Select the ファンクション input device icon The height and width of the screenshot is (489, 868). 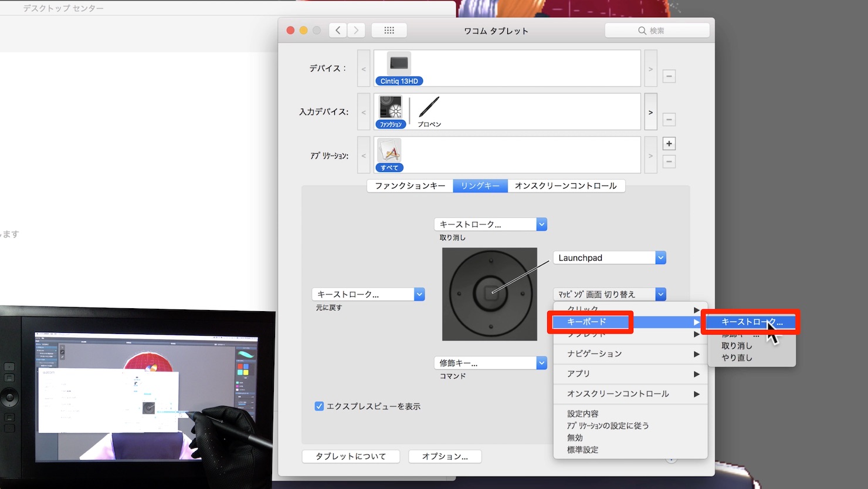[391, 112]
